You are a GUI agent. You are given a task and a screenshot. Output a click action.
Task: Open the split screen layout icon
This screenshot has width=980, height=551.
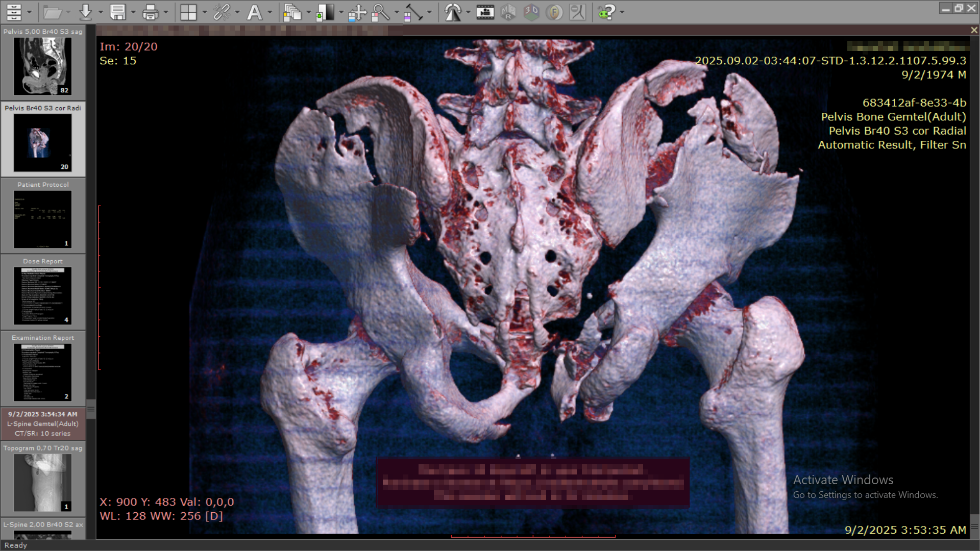(x=188, y=12)
